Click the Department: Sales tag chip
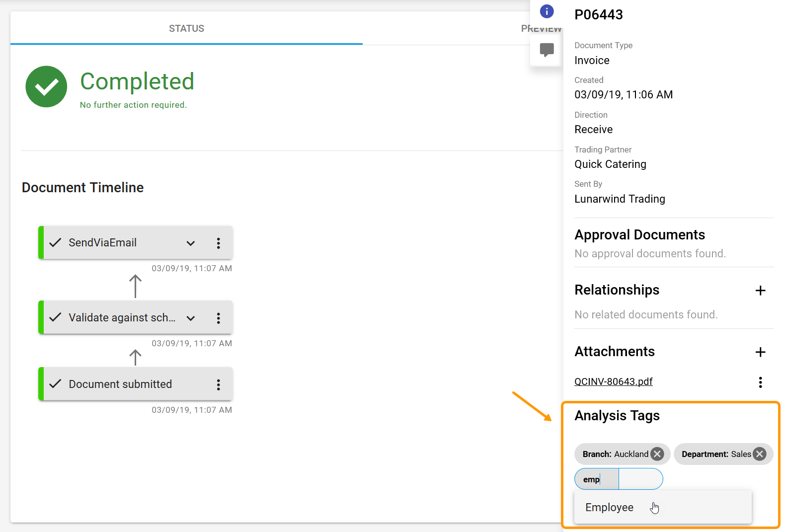This screenshot has width=785, height=532. 723,454
